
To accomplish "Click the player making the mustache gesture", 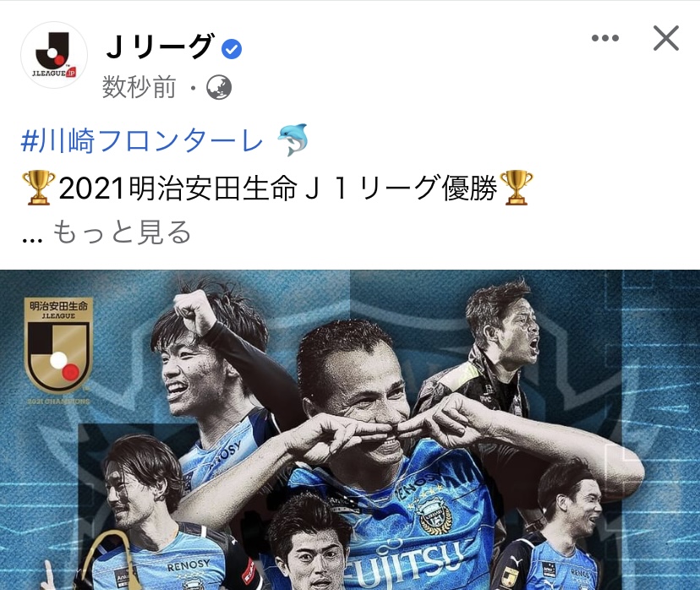I will (357, 402).
